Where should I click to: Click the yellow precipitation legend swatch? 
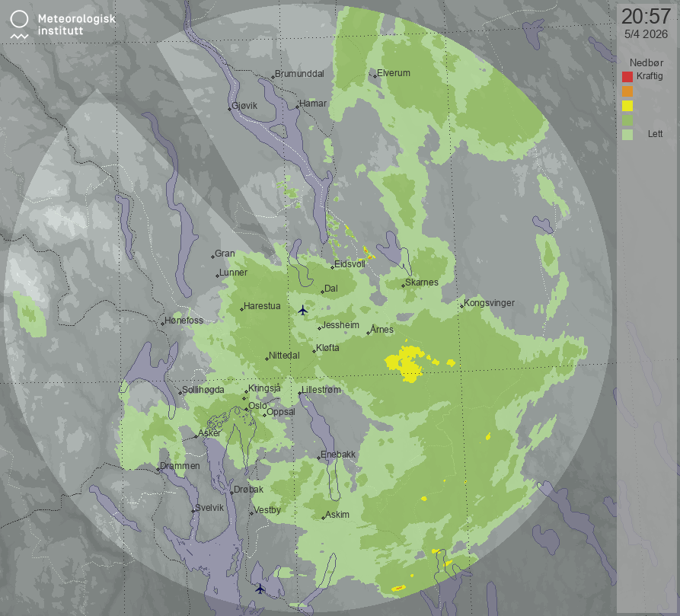627,105
